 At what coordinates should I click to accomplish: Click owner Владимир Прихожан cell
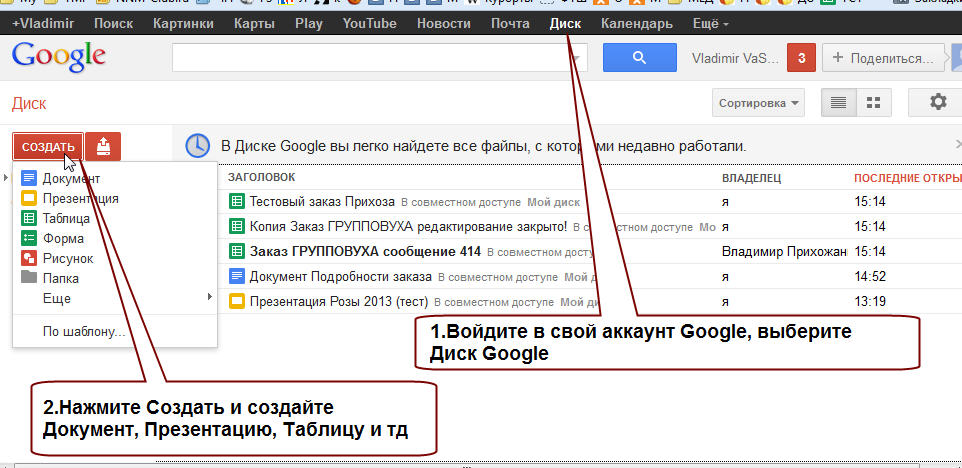pos(784,251)
